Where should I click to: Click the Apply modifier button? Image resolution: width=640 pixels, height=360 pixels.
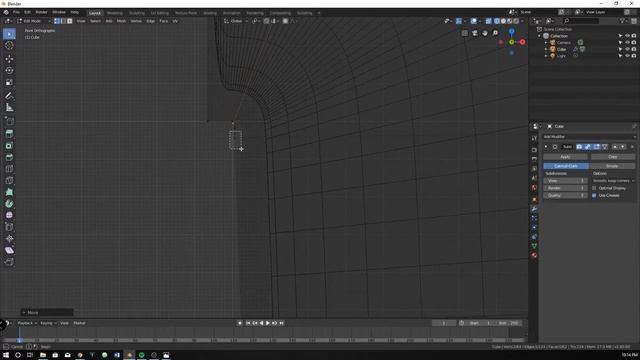coord(565,157)
